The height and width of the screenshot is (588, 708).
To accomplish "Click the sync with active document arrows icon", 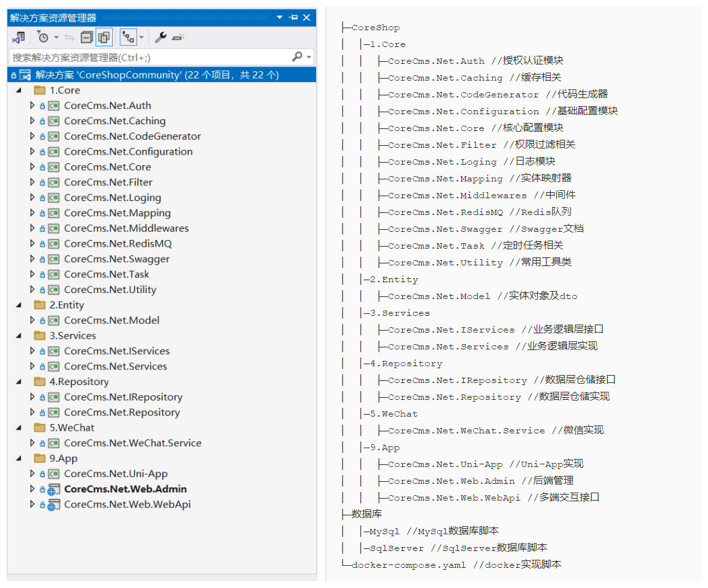I will coord(69,38).
